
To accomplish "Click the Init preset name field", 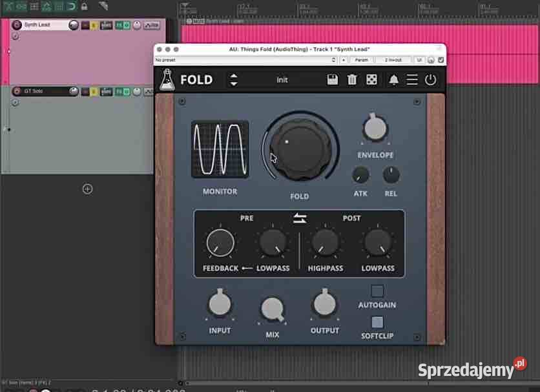I will pyautogui.click(x=282, y=79).
